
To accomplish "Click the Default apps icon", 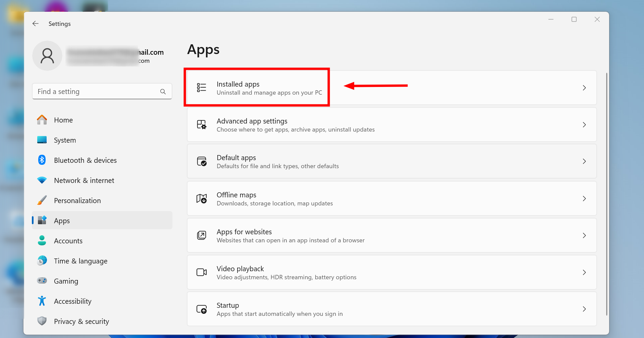I will point(202,161).
